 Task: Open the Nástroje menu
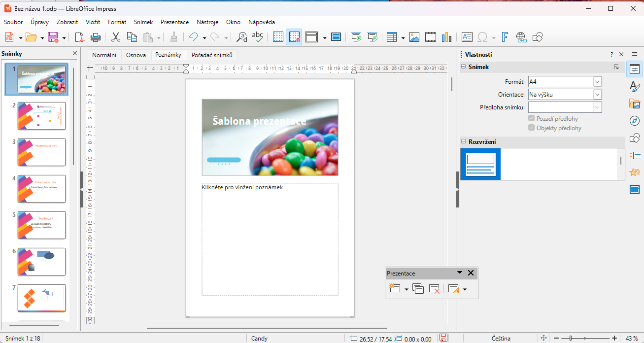click(x=207, y=22)
